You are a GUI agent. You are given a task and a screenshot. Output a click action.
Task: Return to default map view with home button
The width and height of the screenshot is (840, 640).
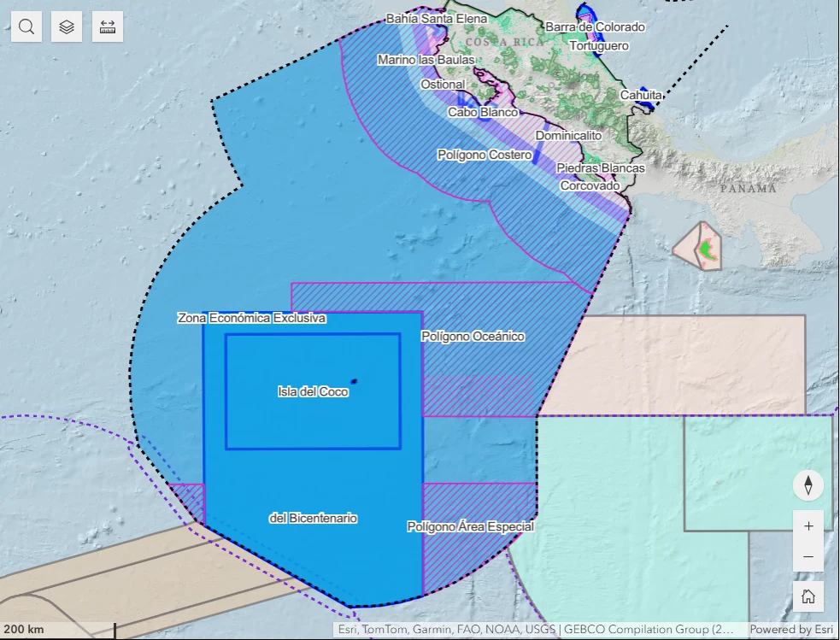(808, 596)
